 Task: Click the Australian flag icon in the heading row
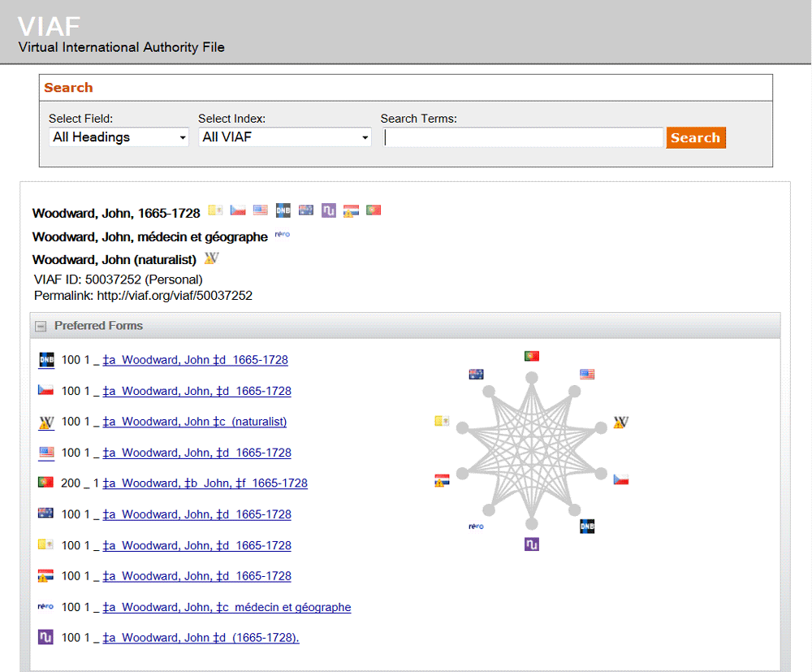pos(306,210)
